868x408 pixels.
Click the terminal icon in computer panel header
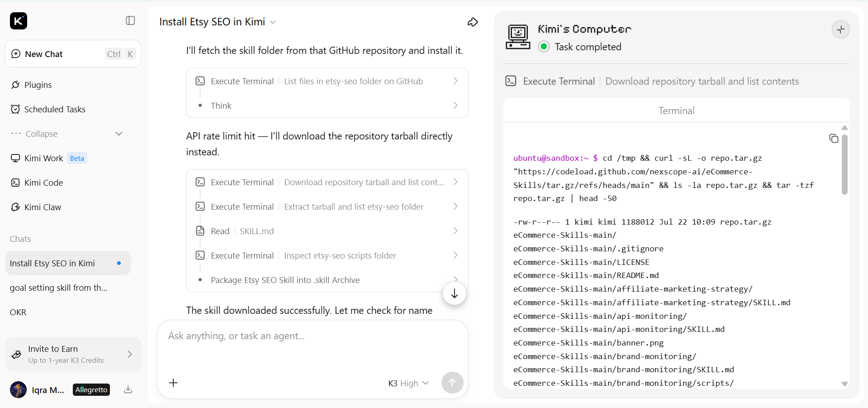[x=511, y=81]
